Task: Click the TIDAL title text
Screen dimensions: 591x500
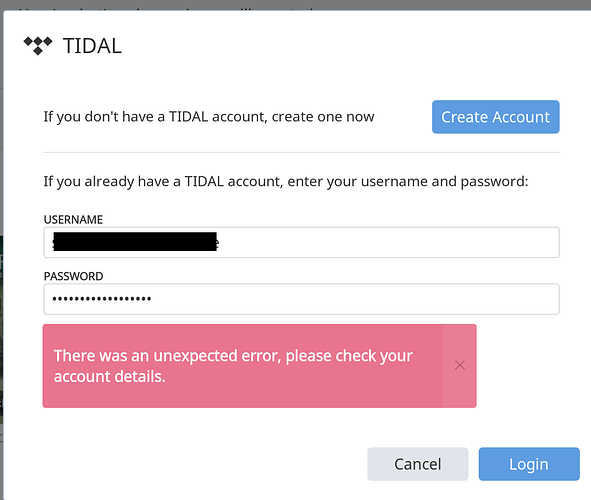Action: point(92,46)
